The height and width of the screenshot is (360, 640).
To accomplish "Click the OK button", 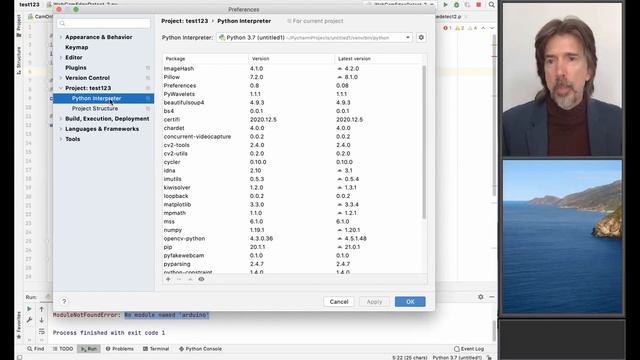I will (x=410, y=302).
